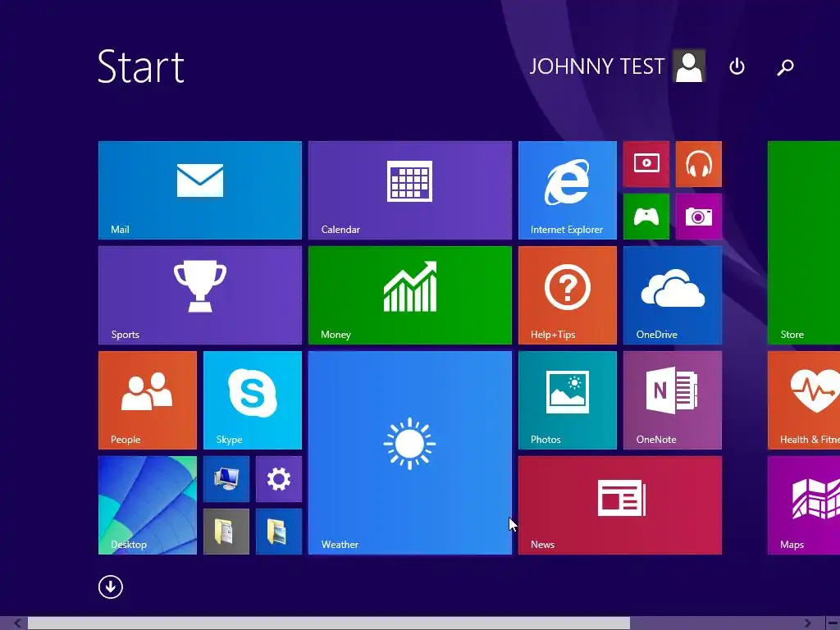Open the PC settings gear tile
This screenshot has height=630, width=840.
[279, 479]
